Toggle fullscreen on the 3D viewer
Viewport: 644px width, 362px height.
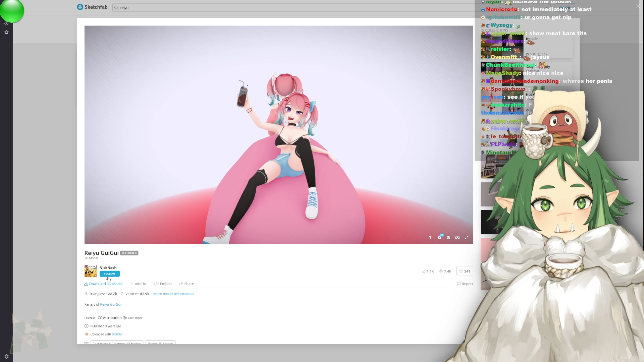tap(466, 238)
